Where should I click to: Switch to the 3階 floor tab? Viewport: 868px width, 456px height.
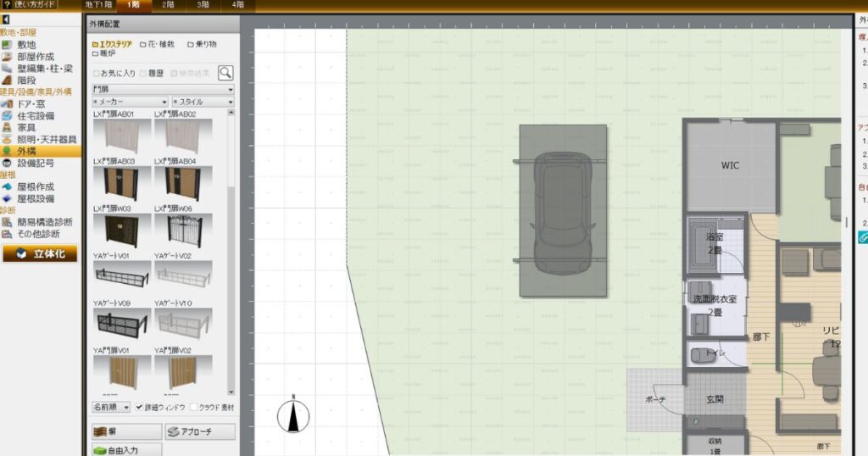[x=203, y=5]
